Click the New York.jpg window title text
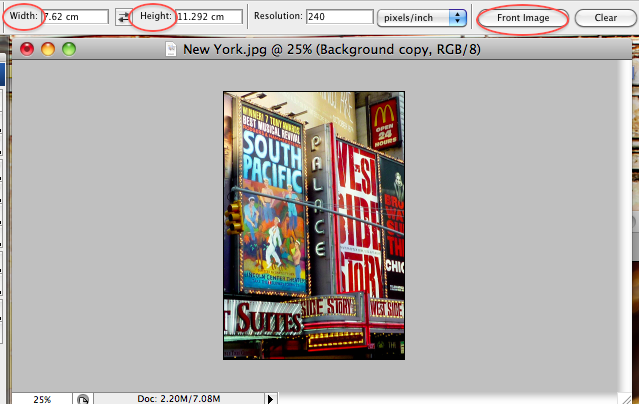This screenshot has height=404, width=639. point(332,49)
